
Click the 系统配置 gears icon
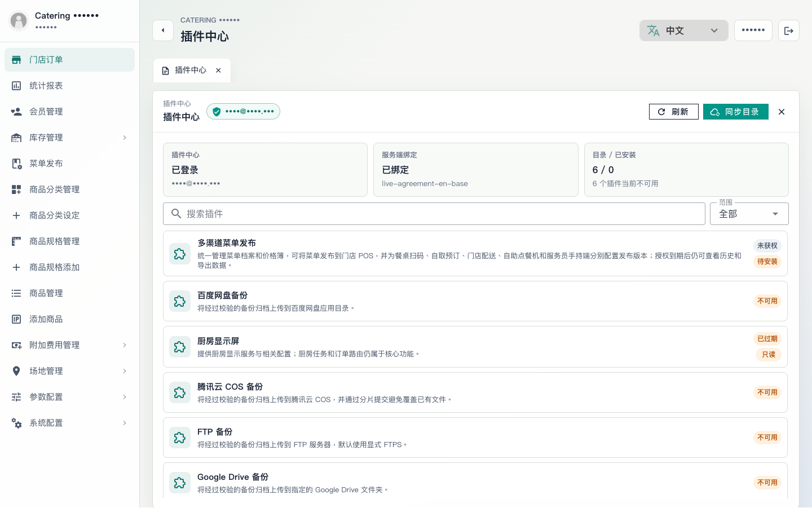click(x=16, y=423)
